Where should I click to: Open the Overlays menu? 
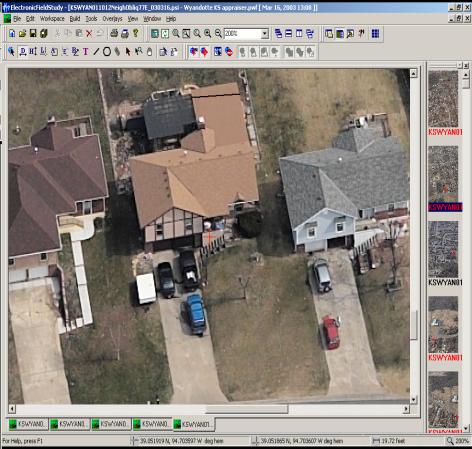(112, 19)
